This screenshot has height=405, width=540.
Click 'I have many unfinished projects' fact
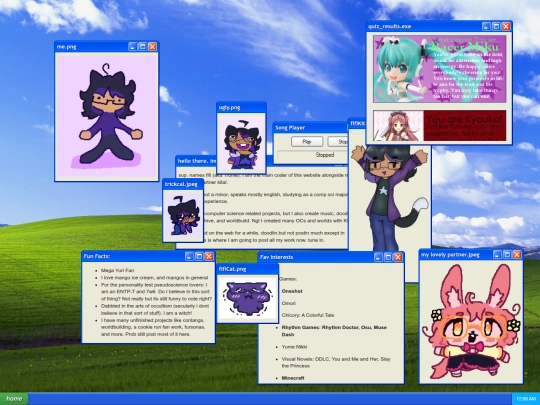click(x=153, y=327)
